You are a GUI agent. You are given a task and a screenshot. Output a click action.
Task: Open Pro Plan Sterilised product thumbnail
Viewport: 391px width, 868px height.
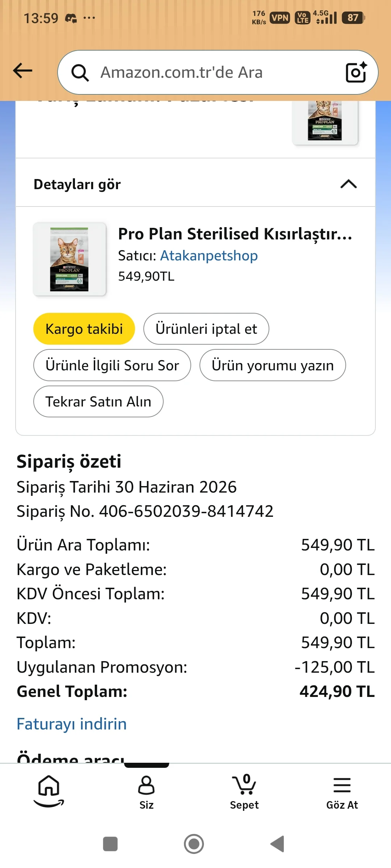click(x=70, y=259)
